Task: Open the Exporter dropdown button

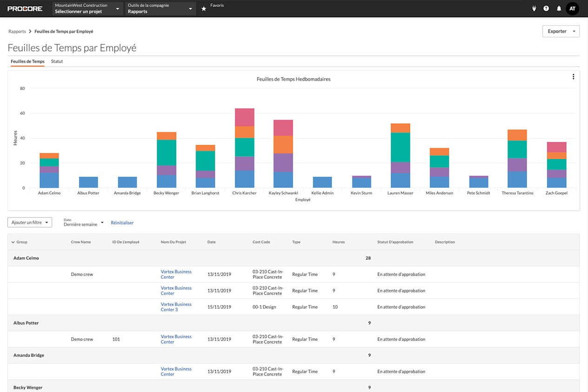Action: click(561, 31)
